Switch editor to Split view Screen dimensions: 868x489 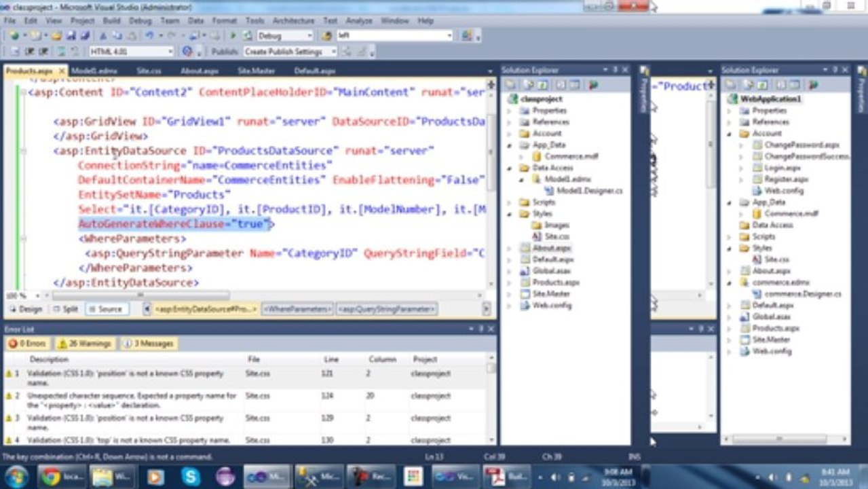[x=65, y=309]
